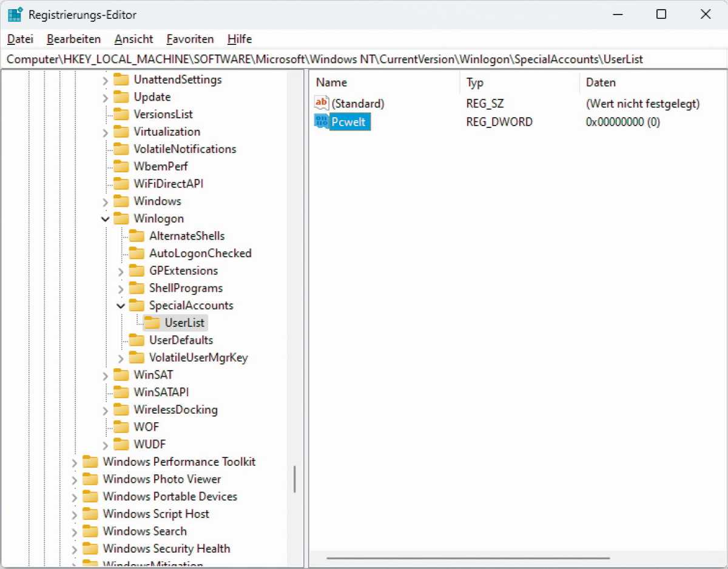
Task: Select the (Standard) value name
Action: [358, 104]
